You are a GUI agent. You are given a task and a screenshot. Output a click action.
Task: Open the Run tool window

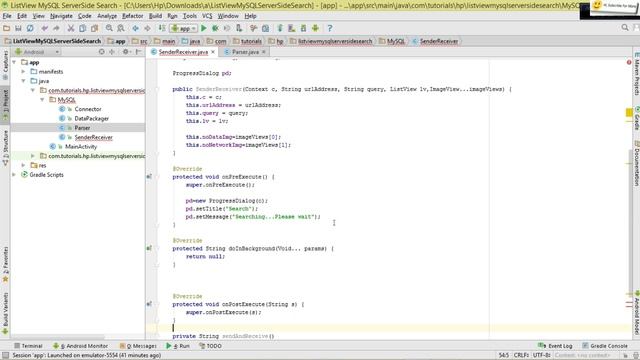point(178,346)
